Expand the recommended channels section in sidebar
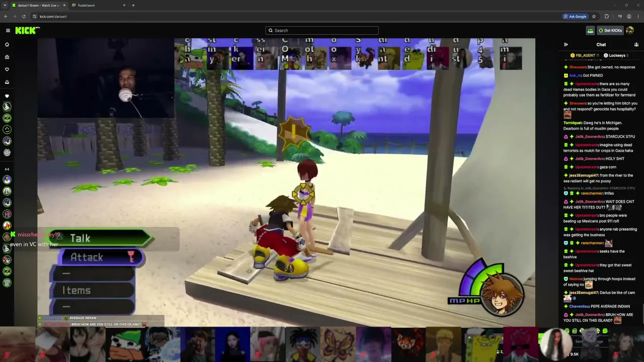Screen dimensions: 644x362 coord(7,169)
